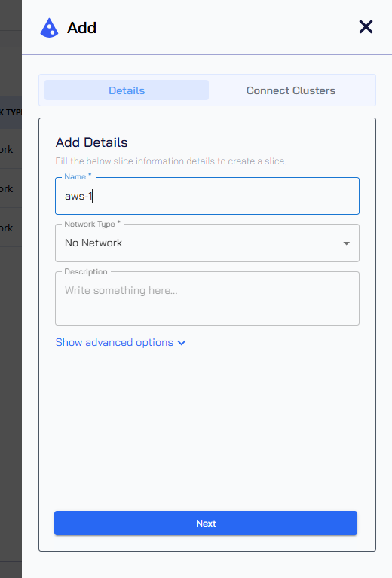Click the blue slice logo beside Add
This screenshot has height=578, width=392.
click(49, 28)
